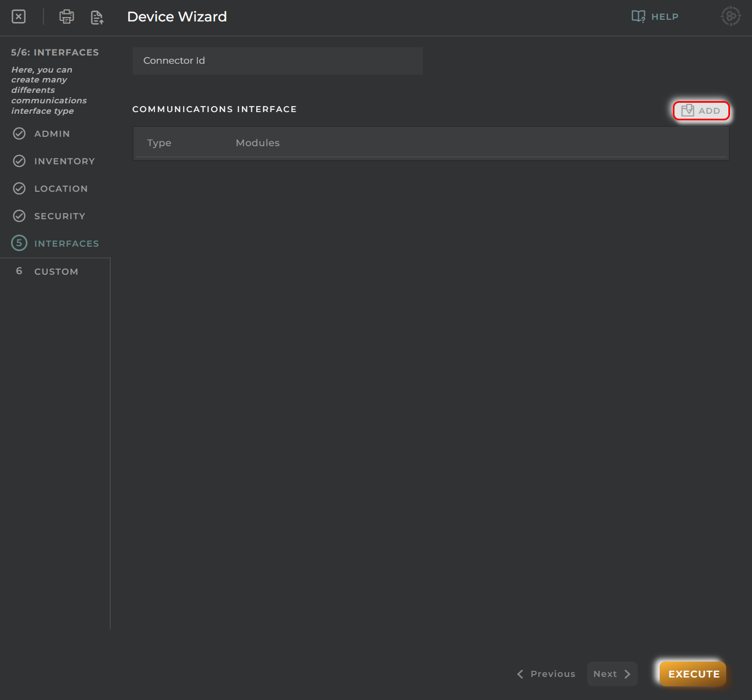The height and width of the screenshot is (700, 752).
Task: Add a new communications interface
Action: click(701, 110)
